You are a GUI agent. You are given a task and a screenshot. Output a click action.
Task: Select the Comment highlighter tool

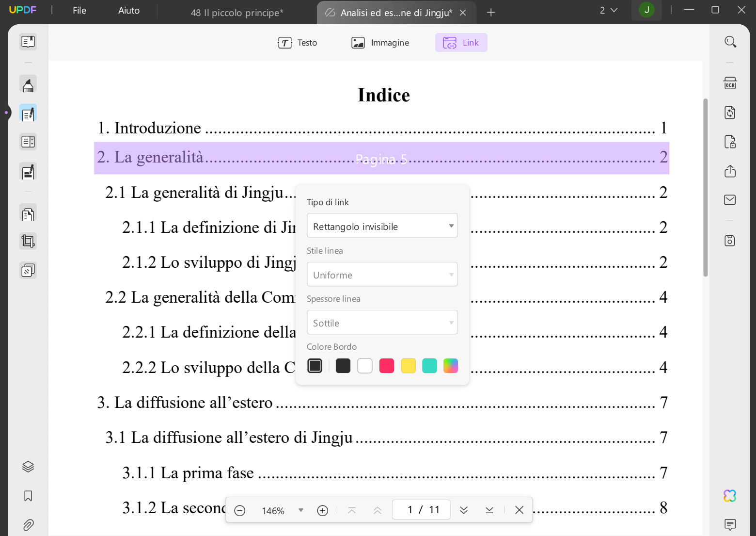[x=28, y=84]
